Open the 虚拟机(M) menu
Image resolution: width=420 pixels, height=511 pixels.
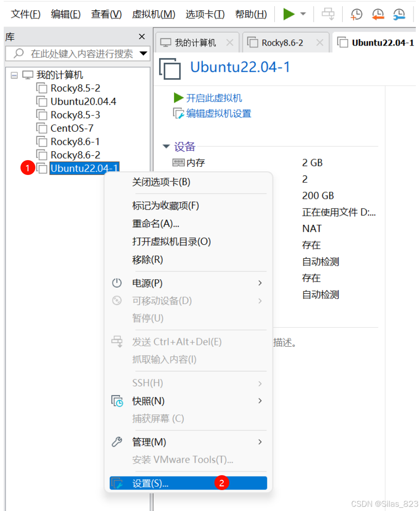(x=153, y=14)
